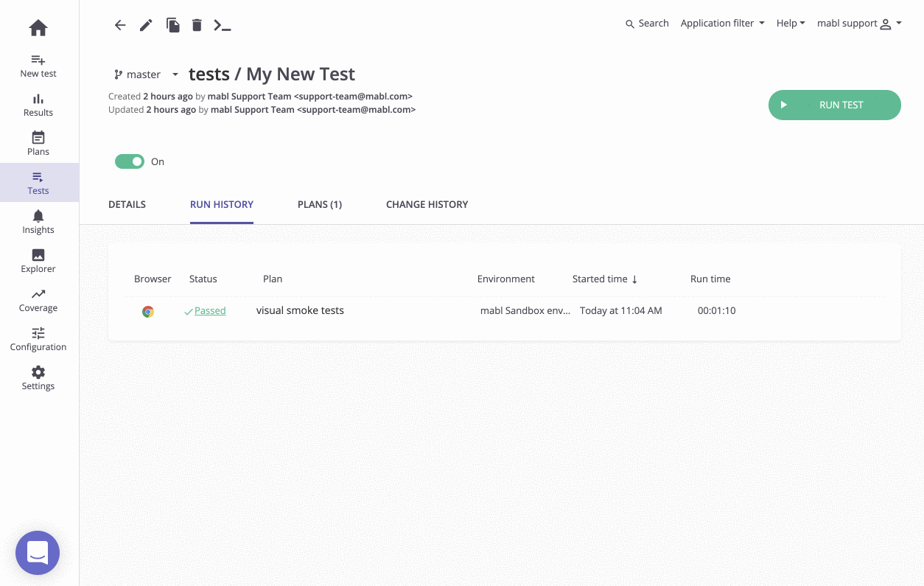Sort by the Status column header
Image resolution: width=924 pixels, height=586 pixels.
click(x=203, y=279)
